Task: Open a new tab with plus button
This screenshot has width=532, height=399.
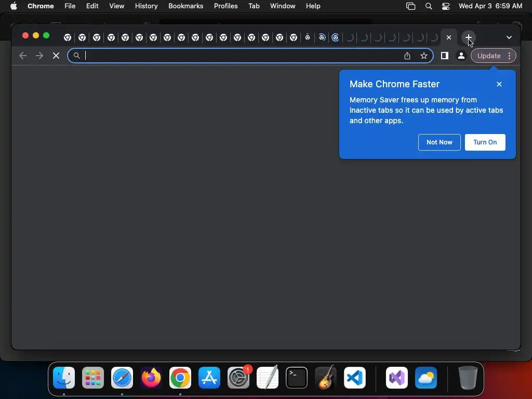Action: click(x=468, y=37)
